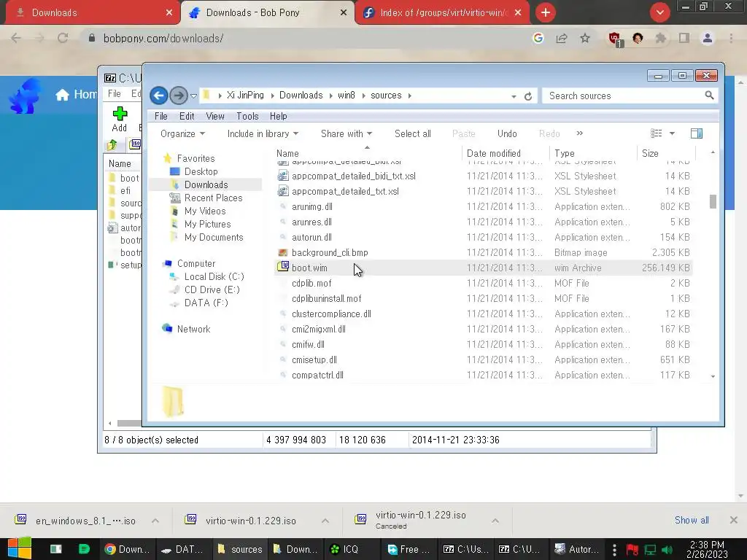Open recent locations dropdown next to the forward arrow

point(193,96)
